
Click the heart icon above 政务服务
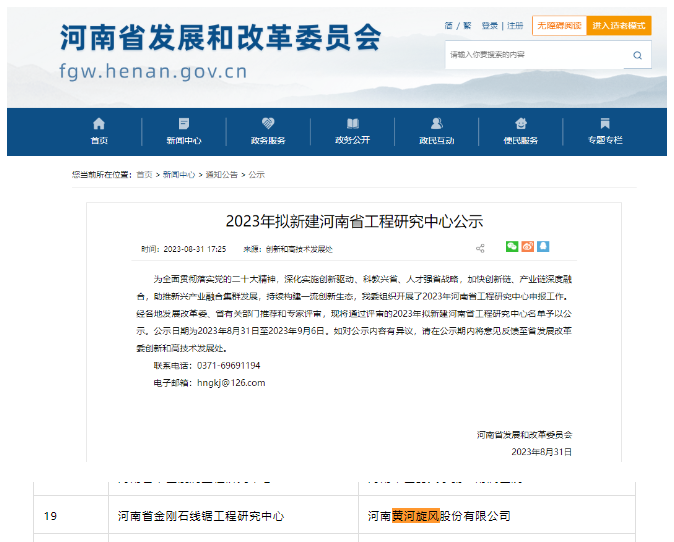point(268,124)
